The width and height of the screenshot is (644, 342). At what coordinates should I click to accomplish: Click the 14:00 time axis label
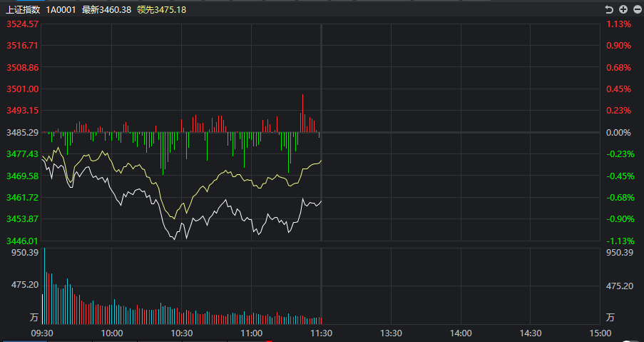pos(461,333)
